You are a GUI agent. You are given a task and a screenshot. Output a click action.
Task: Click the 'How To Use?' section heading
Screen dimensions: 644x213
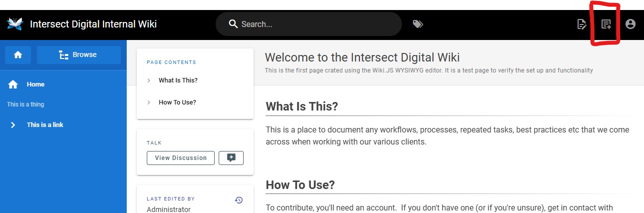(x=300, y=185)
